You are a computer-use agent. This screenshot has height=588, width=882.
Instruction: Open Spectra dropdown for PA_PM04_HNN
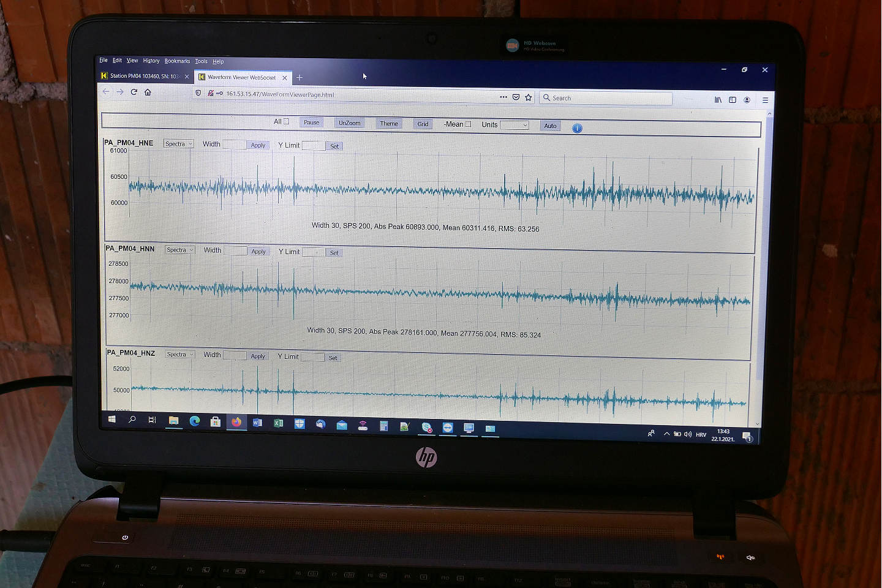pos(179,250)
